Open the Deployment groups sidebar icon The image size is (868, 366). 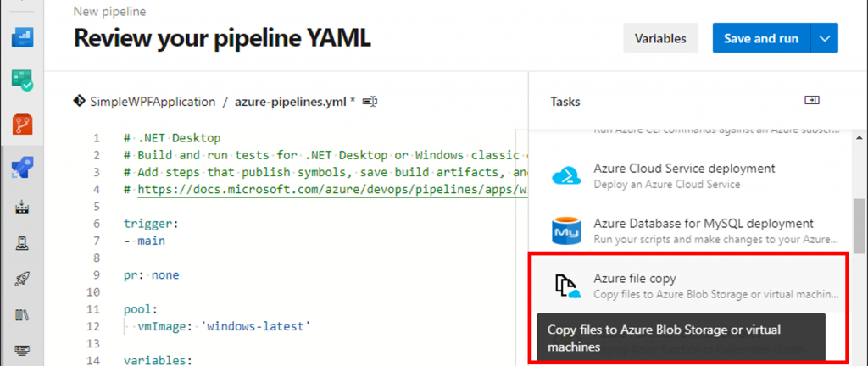[x=22, y=351]
